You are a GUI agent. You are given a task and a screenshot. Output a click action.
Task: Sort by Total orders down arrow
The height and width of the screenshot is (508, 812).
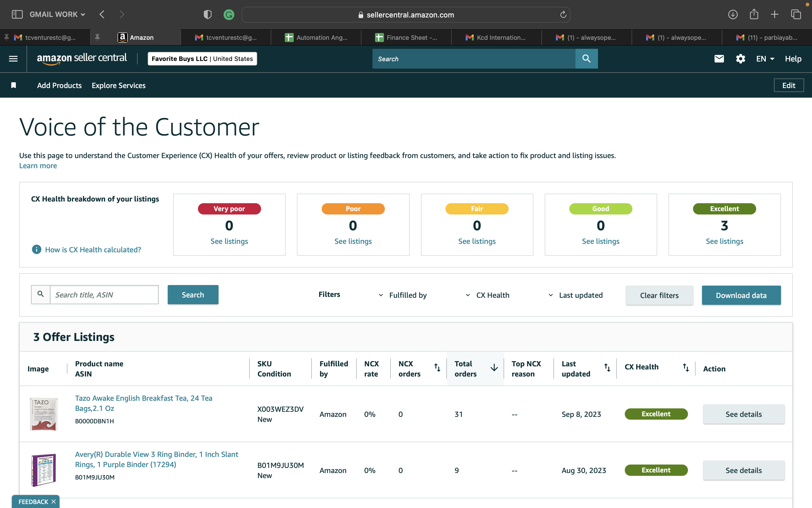494,367
